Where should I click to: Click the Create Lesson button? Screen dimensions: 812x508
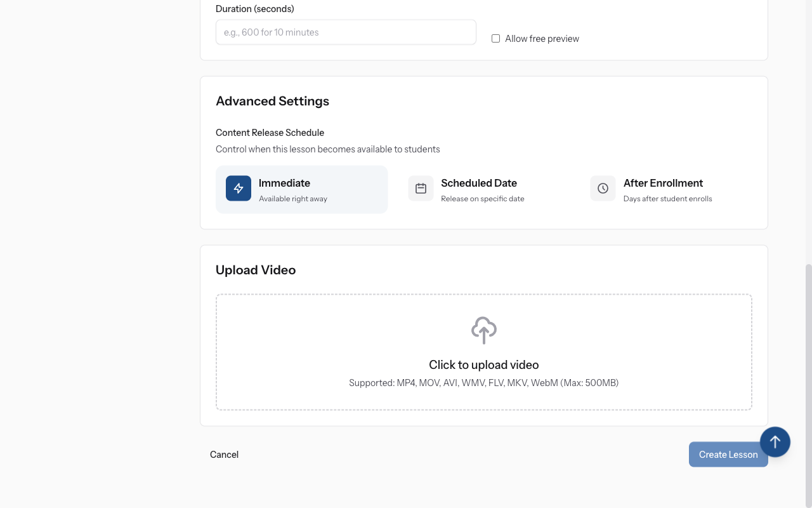pyautogui.click(x=728, y=454)
